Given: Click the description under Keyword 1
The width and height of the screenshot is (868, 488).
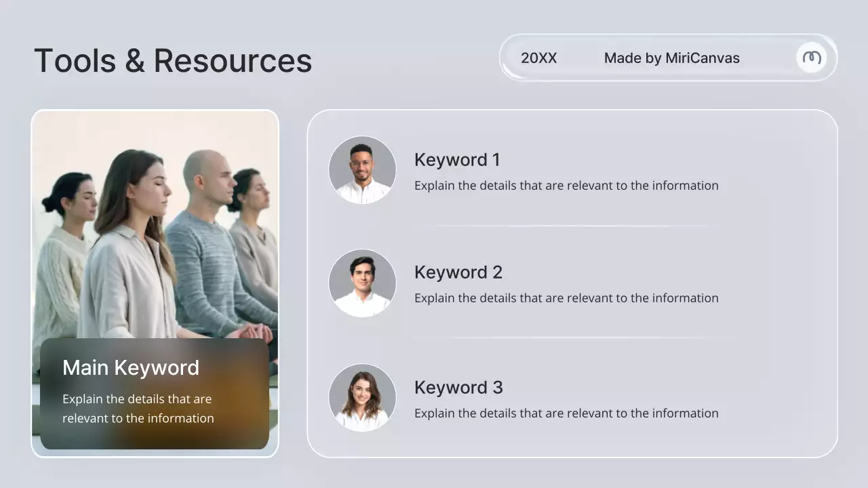Looking at the screenshot, I should pyautogui.click(x=566, y=185).
